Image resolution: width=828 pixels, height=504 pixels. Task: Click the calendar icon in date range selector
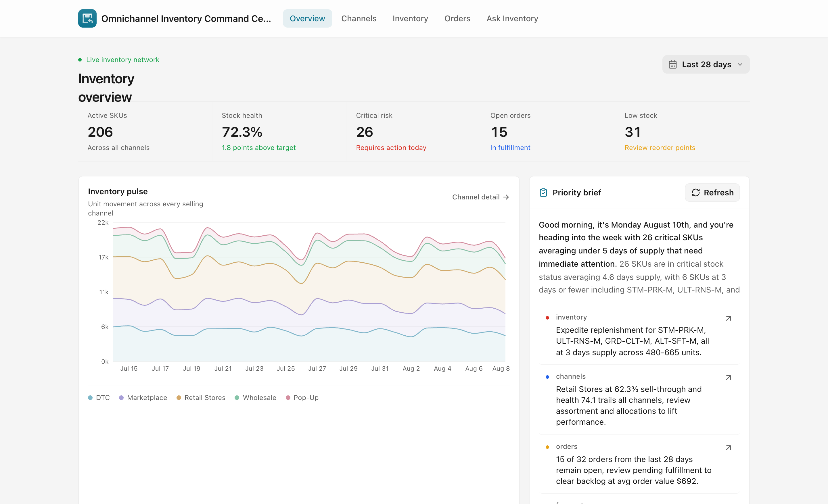pyautogui.click(x=672, y=64)
